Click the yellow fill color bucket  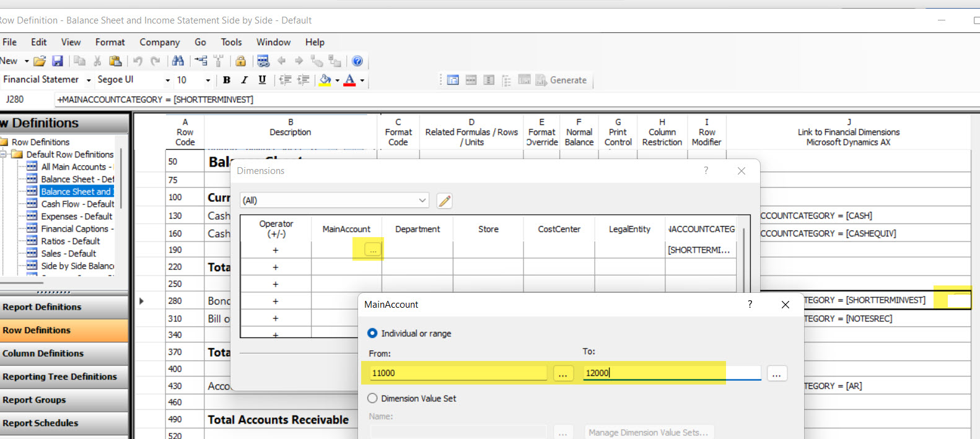click(x=325, y=80)
